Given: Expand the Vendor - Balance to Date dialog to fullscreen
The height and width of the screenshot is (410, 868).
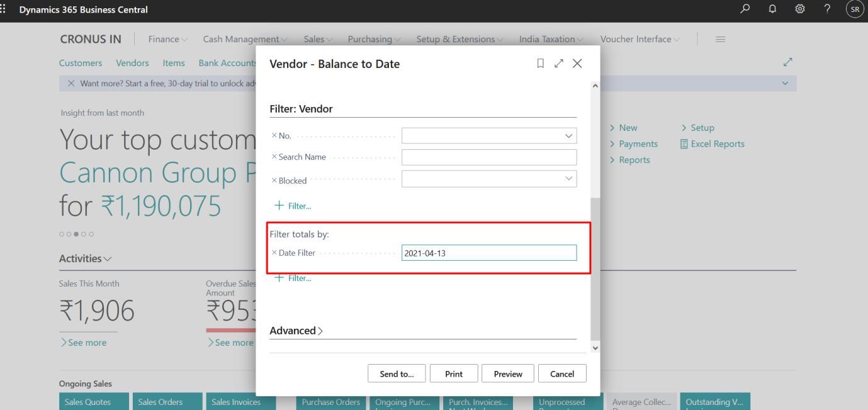Looking at the screenshot, I should 559,63.
